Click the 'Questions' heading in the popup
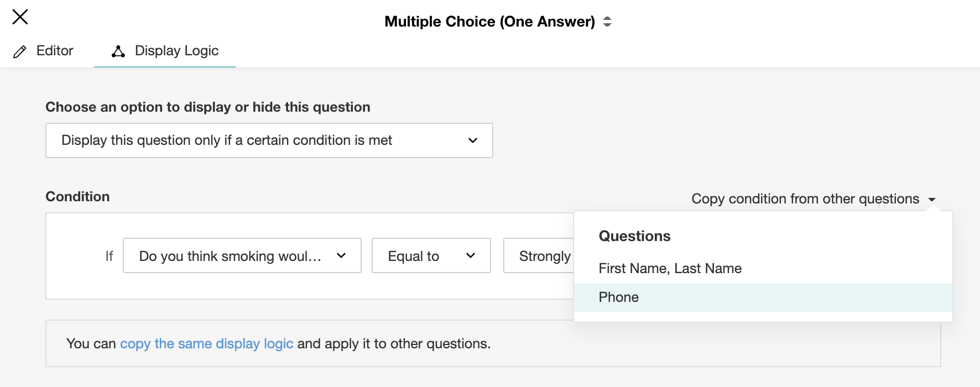Viewport: 980px width, 387px height. tap(634, 236)
